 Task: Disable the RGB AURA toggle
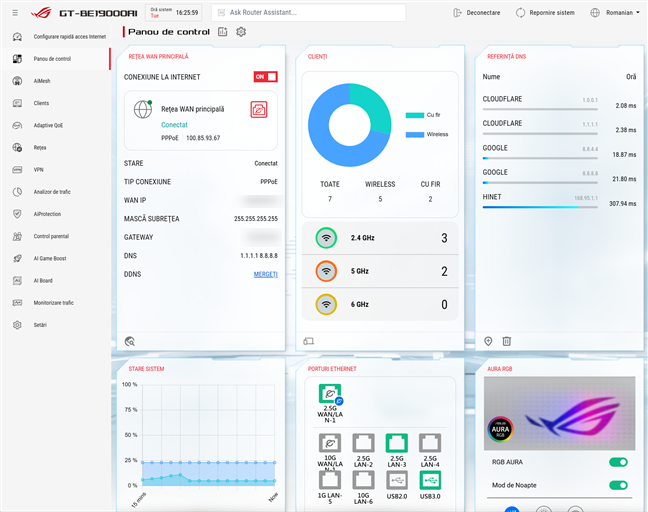click(x=618, y=462)
